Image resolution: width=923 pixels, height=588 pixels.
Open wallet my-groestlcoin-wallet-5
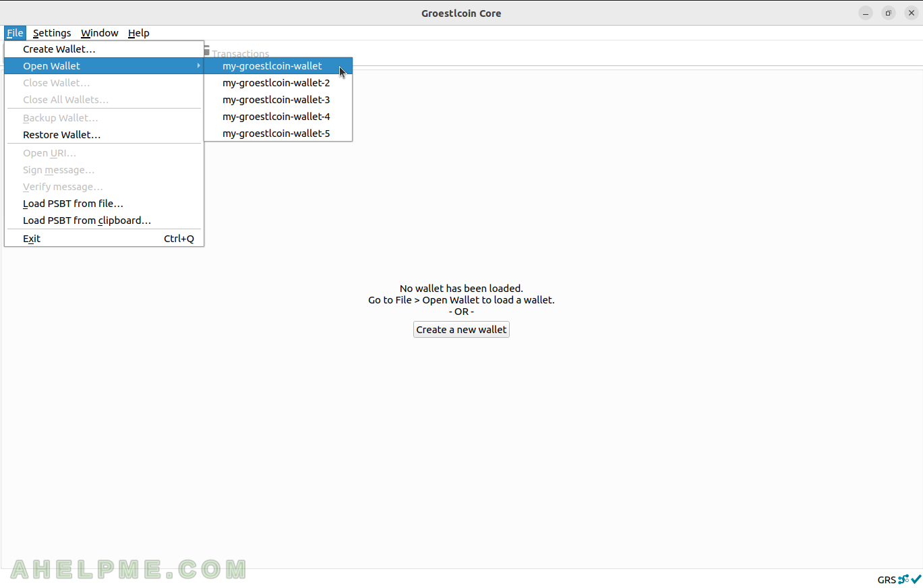(278, 134)
